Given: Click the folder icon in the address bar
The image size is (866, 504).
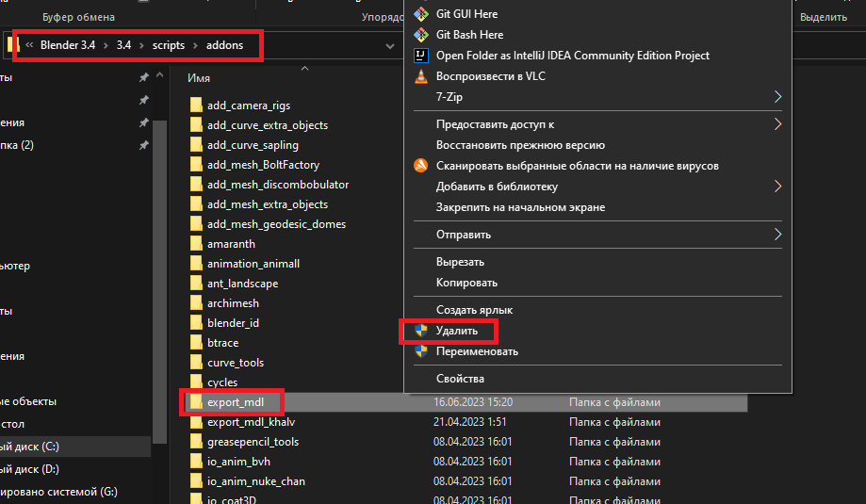Looking at the screenshot, I should (13, 45).
